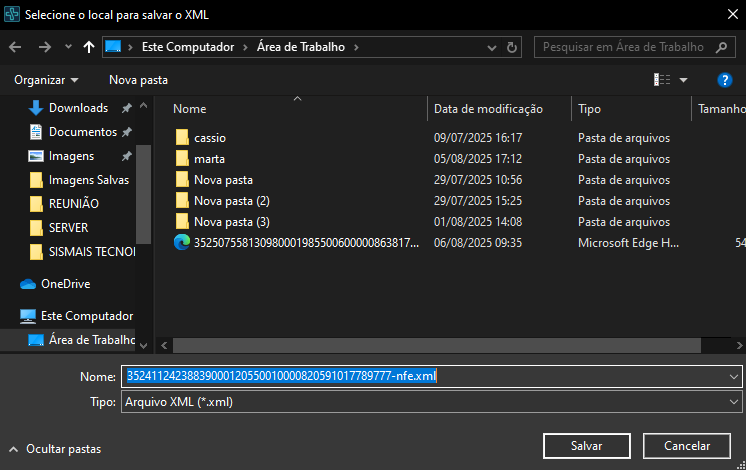
Task: Open the Tipo file type dropdown
Action: pyautogui.click(x=430, y=402)
